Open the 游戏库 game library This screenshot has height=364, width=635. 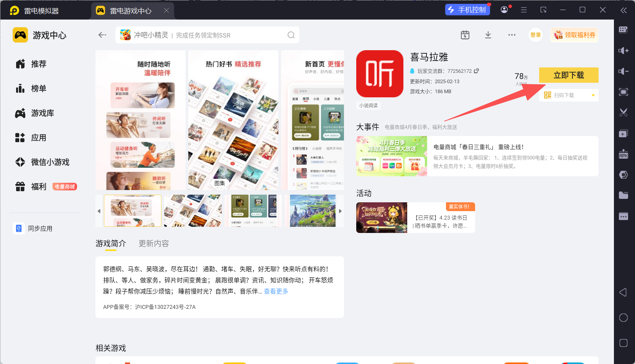pyautogui.click(x=35, y=113)
